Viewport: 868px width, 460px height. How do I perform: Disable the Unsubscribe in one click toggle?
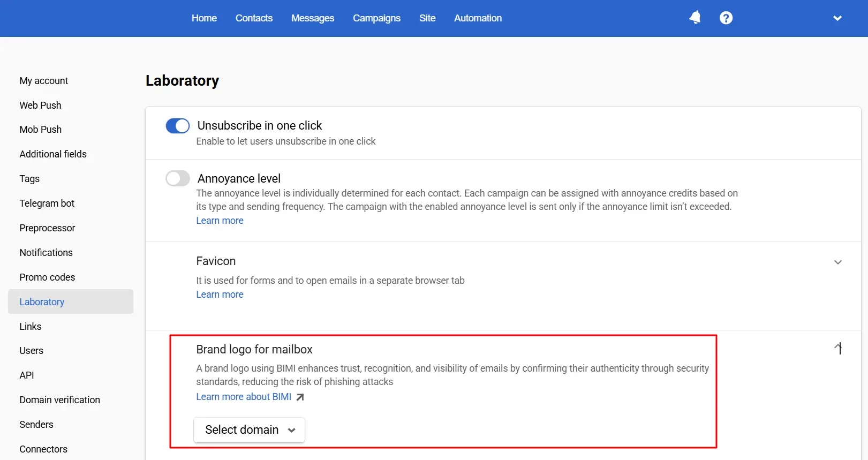178,126
